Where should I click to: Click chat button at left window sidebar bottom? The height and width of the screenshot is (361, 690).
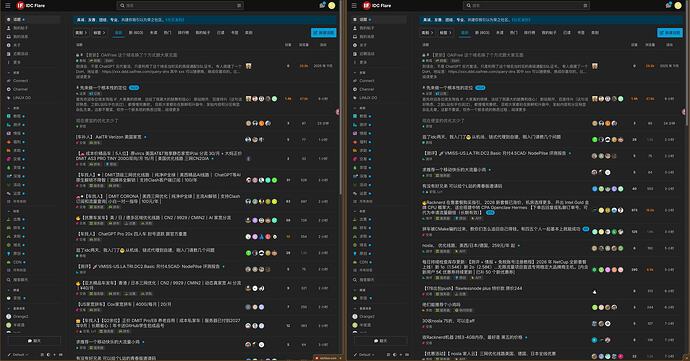(x=34, y=341)
